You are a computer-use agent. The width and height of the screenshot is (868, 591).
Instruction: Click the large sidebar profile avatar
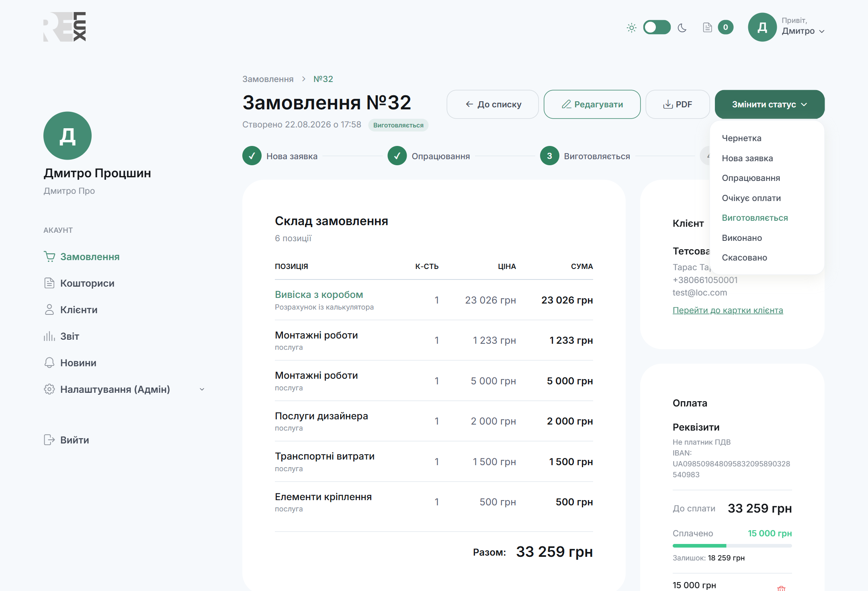point(68,135)
